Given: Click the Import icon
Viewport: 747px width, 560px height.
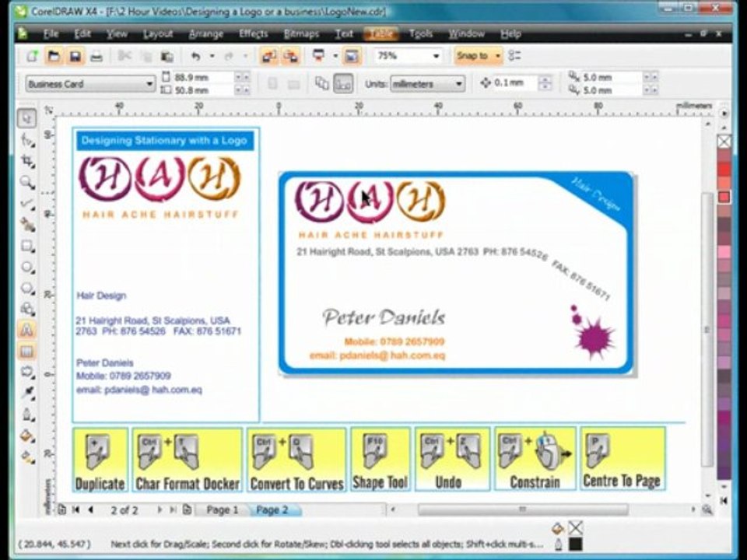Looking at the screenshot, I should 269,56.
